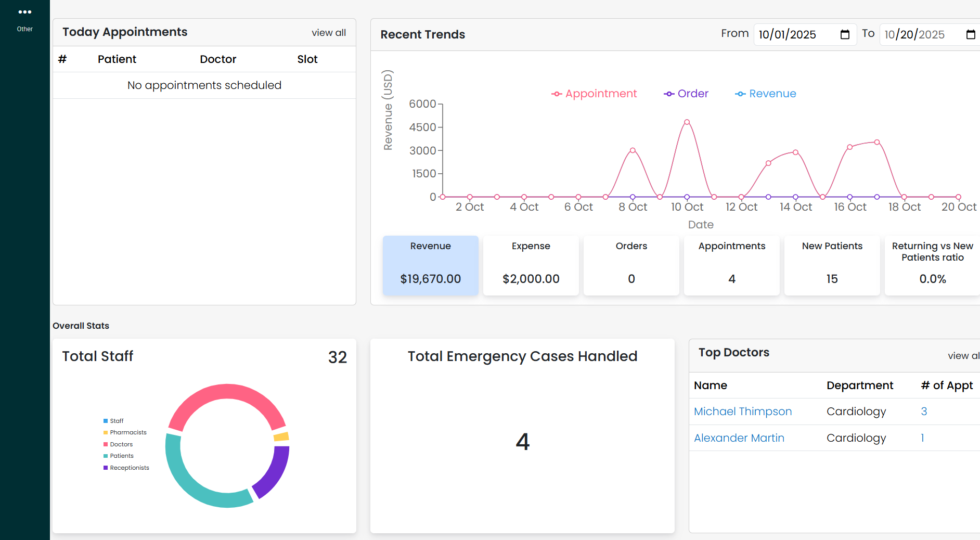Show New Patients trend
Screen dimensions: 980x540
pyautogui.click(x=831, y=265)
